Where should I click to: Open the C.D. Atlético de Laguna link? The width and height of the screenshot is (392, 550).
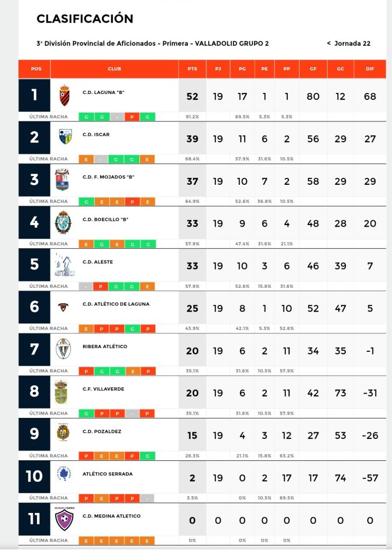tap(115, 304)
